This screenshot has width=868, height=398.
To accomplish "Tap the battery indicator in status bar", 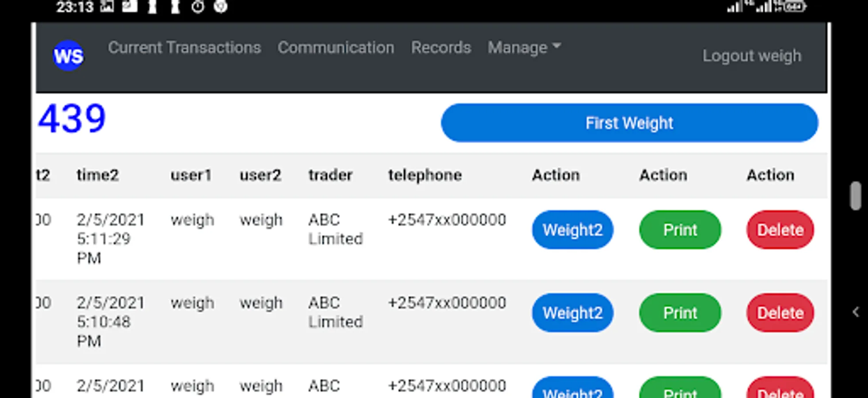I will click(795, 7).
